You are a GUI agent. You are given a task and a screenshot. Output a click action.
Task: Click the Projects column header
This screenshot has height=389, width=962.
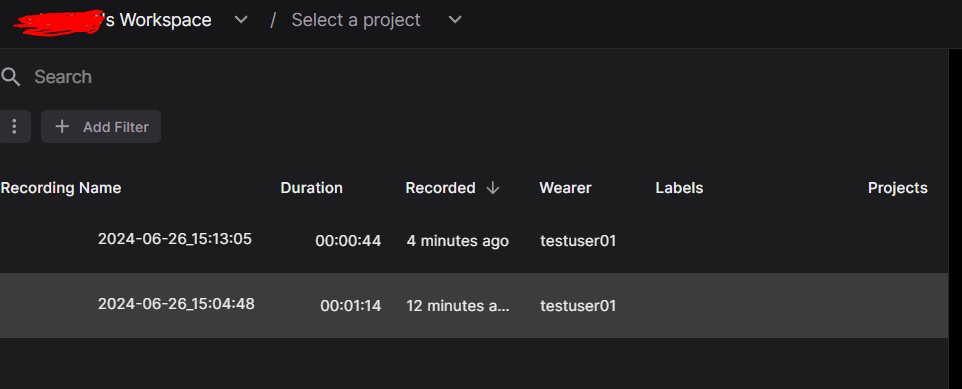pyautogui.click(x=898, y=188)
